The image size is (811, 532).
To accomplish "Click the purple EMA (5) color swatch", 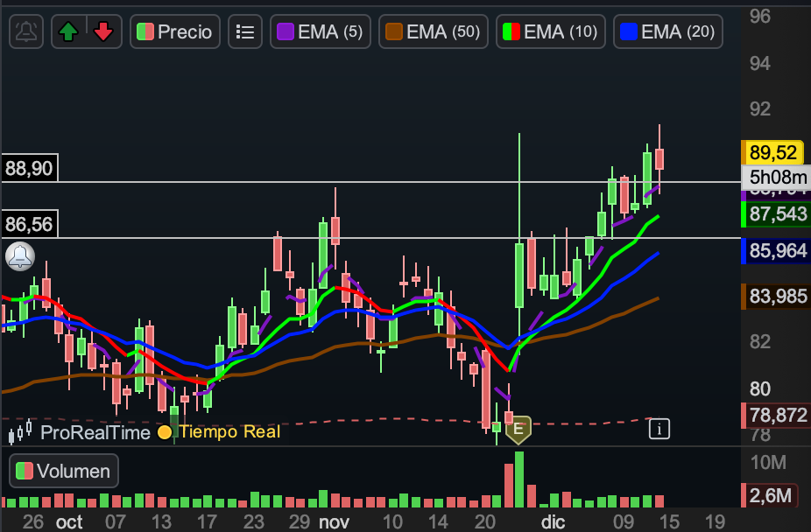I will tap(286, 32).
